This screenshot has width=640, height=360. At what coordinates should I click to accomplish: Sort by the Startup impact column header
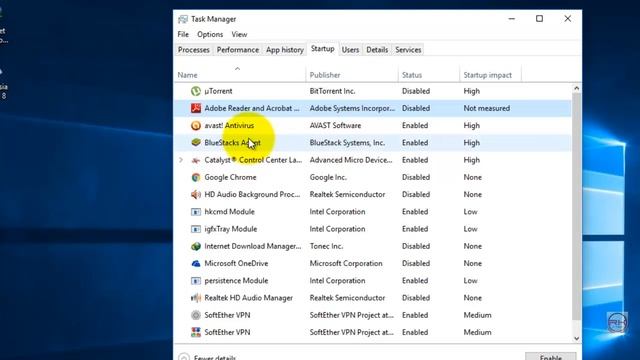(x=490, y=75)
